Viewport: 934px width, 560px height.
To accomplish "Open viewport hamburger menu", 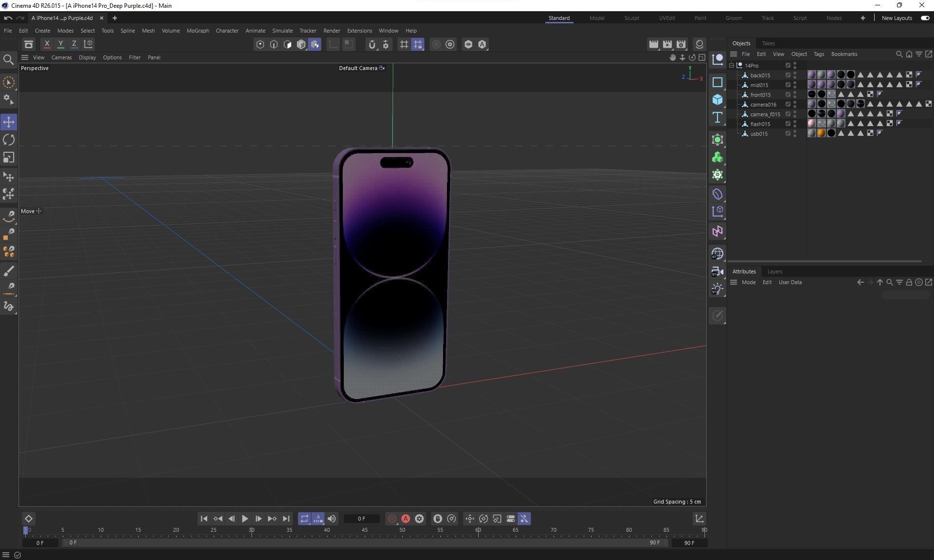I will (x=25, y=57).
